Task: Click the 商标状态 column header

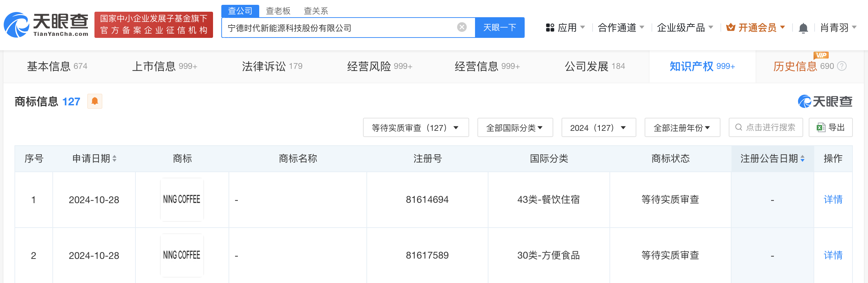Action: (670, 158)
